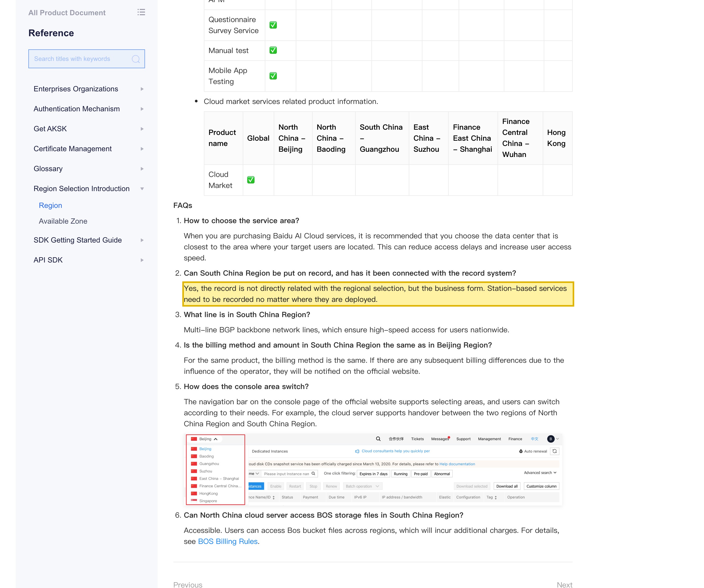
Task: Open the BOS Billing Rules link
Action: click(228, 542)
